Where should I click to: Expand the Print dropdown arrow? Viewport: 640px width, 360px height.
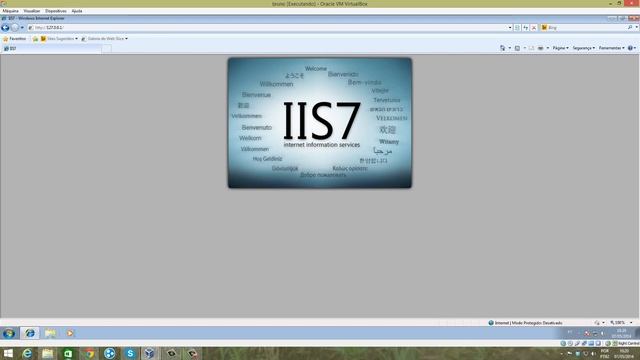click(x=548, y=48)
